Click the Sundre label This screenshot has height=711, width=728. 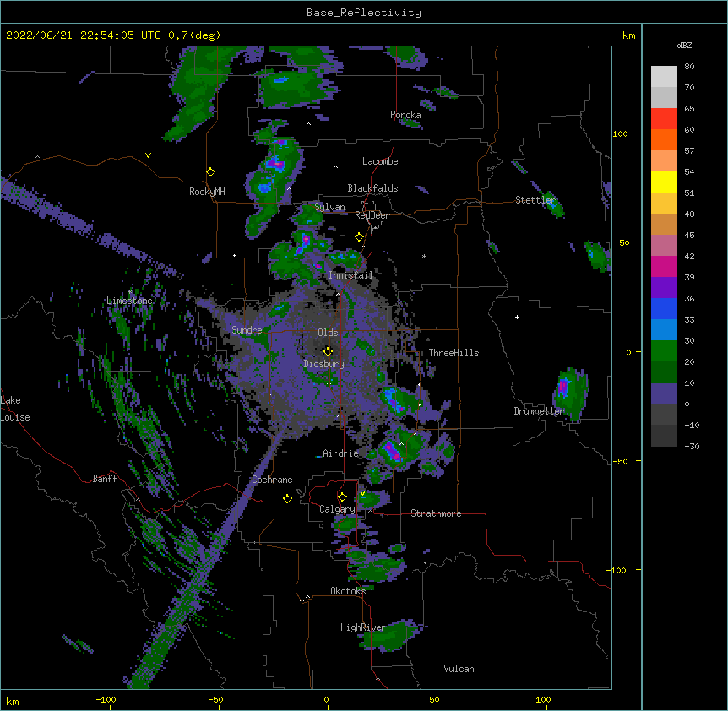(x=247, y=330)
